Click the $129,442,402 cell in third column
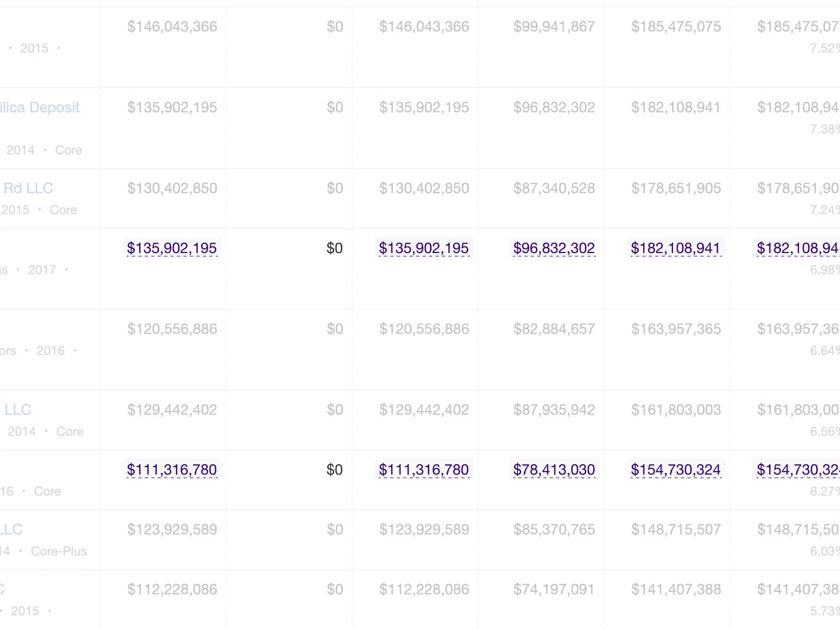Screen dimensions: 840x630 click(x=424, y=410)
